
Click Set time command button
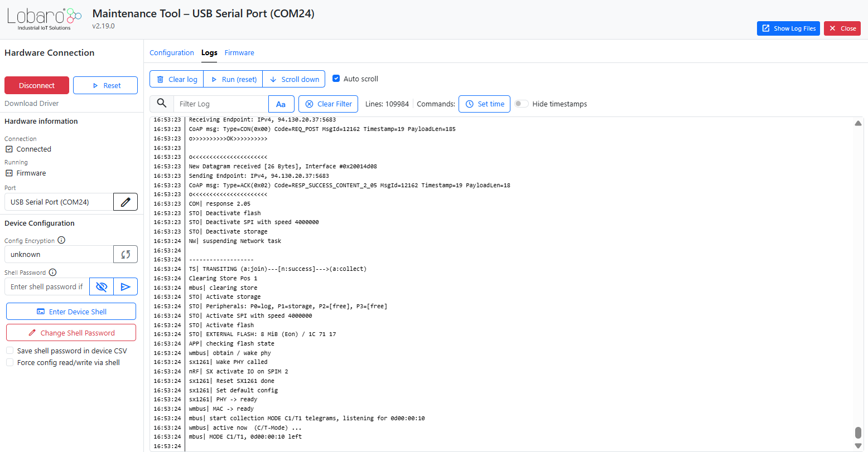[x=484, y=104]
